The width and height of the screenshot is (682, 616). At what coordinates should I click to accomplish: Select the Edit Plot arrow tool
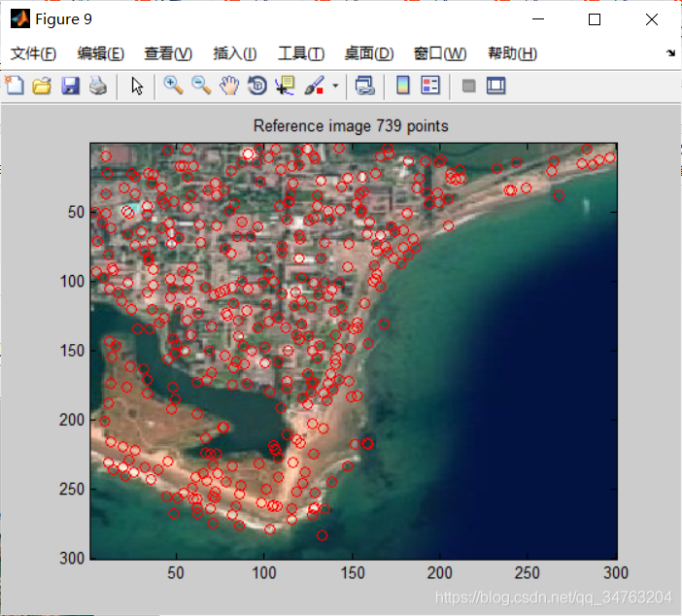coord(137,86)
